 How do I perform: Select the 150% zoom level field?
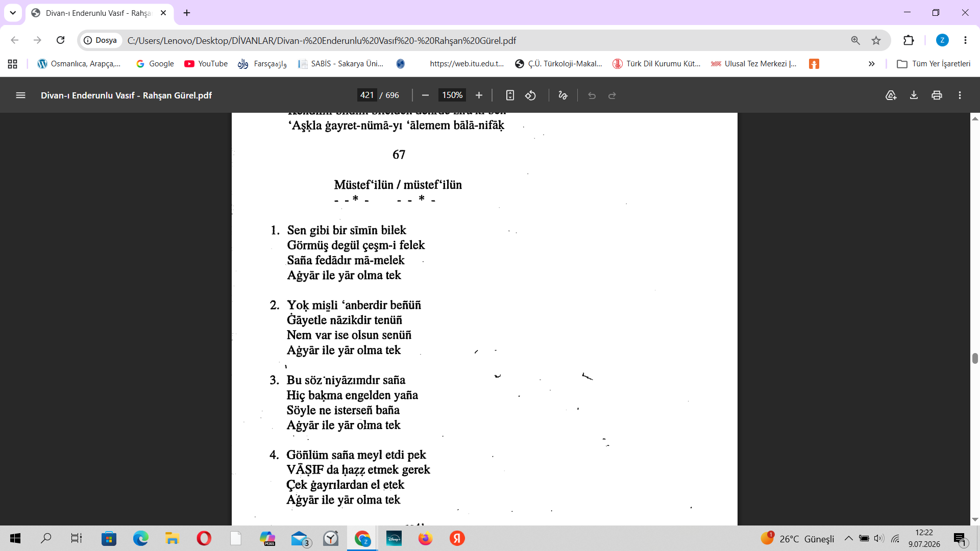tap(452, 95)
